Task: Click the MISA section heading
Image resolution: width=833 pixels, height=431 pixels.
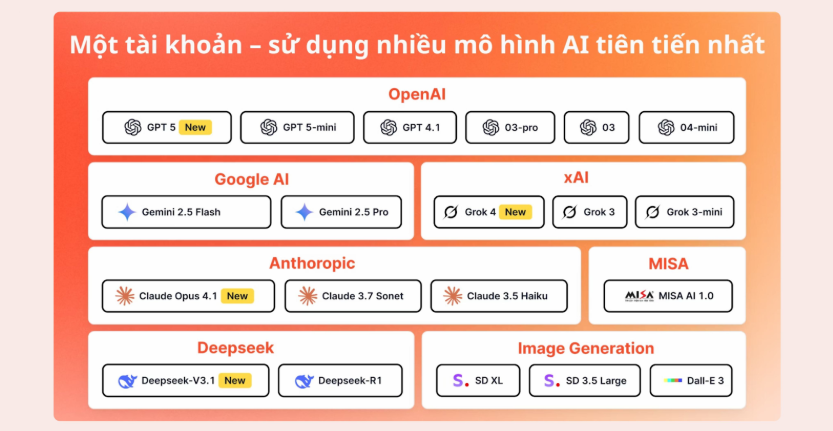Action: pyautogui.click(x=668, y=263)
